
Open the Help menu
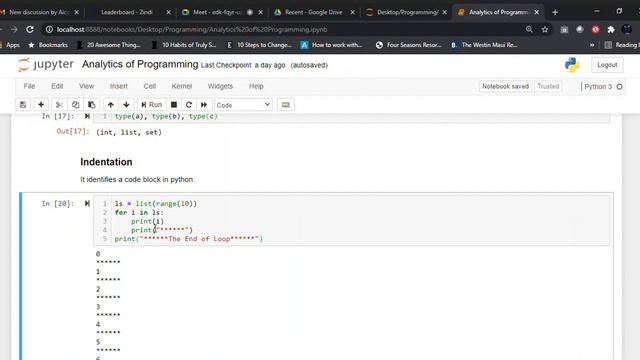tap(256, 86)
